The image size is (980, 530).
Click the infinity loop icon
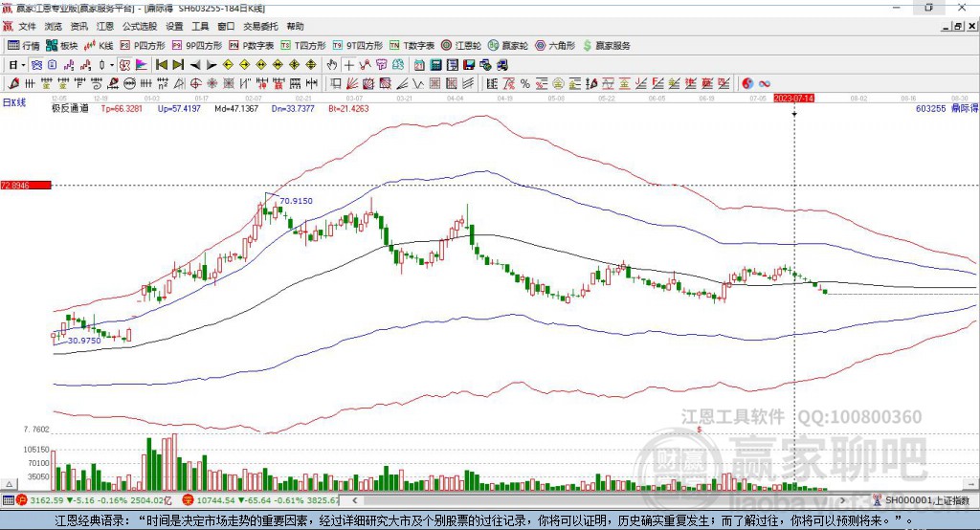click(765, 84)
